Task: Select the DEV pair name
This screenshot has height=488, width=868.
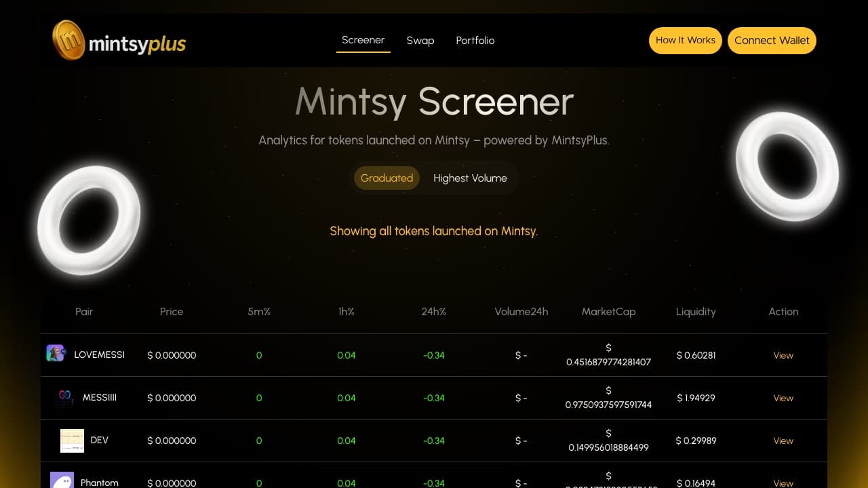Action: [100, 440]
